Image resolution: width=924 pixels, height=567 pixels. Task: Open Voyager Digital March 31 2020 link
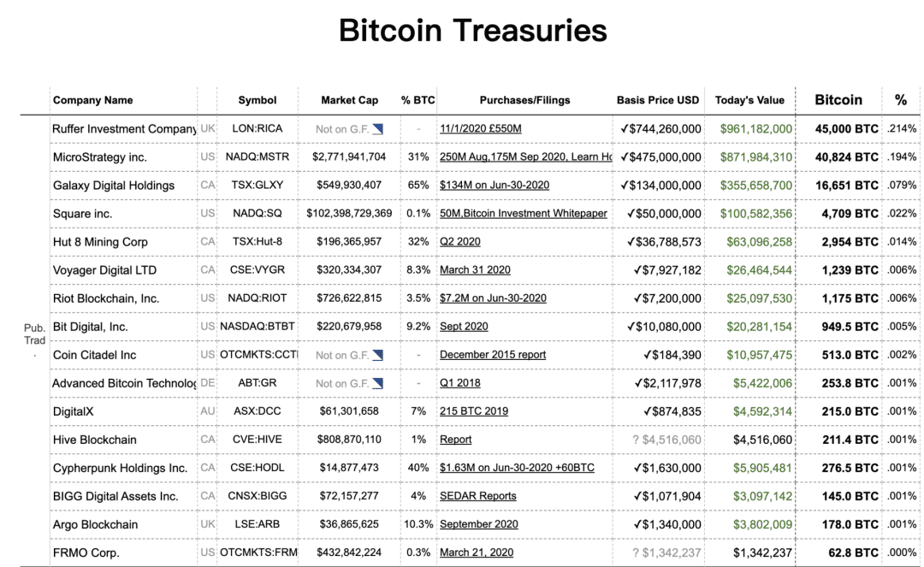tap(475, 269)
